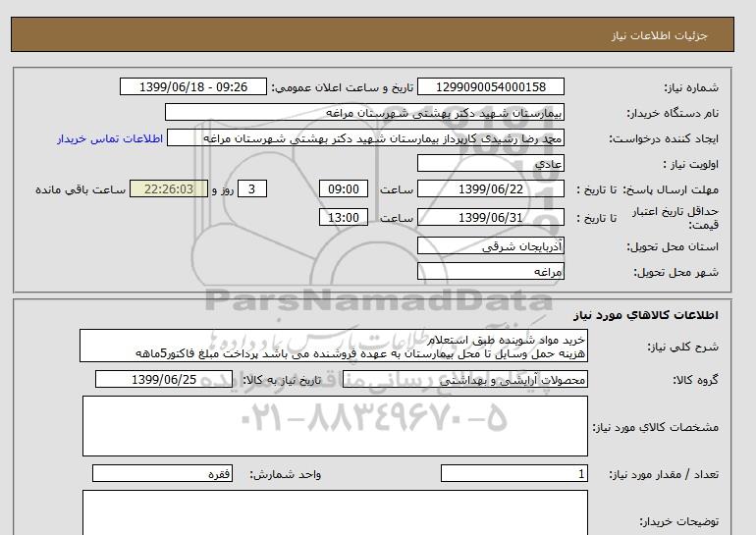The image size is (756, 535).
Task: Select the شماره نیاز field 1299090054000158
Action: tap(490, 86)
